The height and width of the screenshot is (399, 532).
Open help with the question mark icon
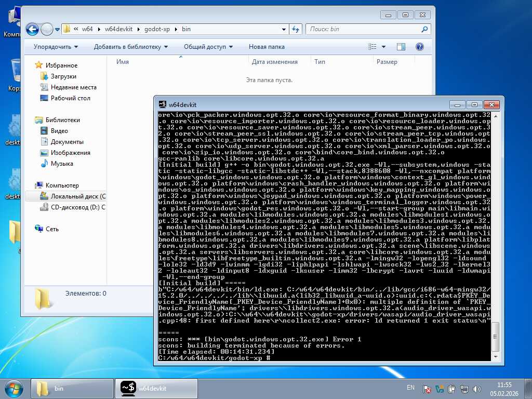(420, 46)
